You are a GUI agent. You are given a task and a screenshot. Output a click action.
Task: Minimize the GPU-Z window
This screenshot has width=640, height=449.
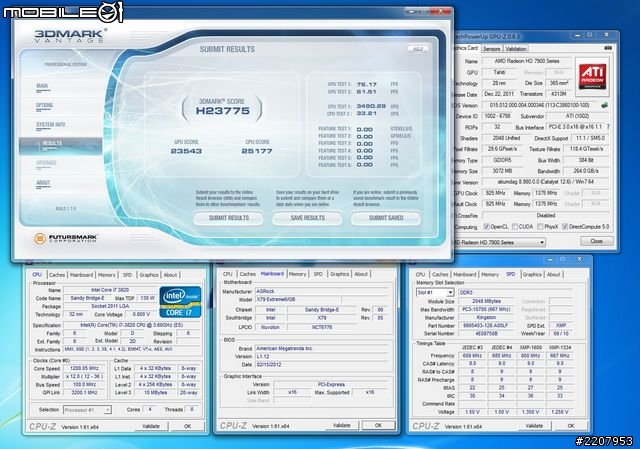coord(577,36)
